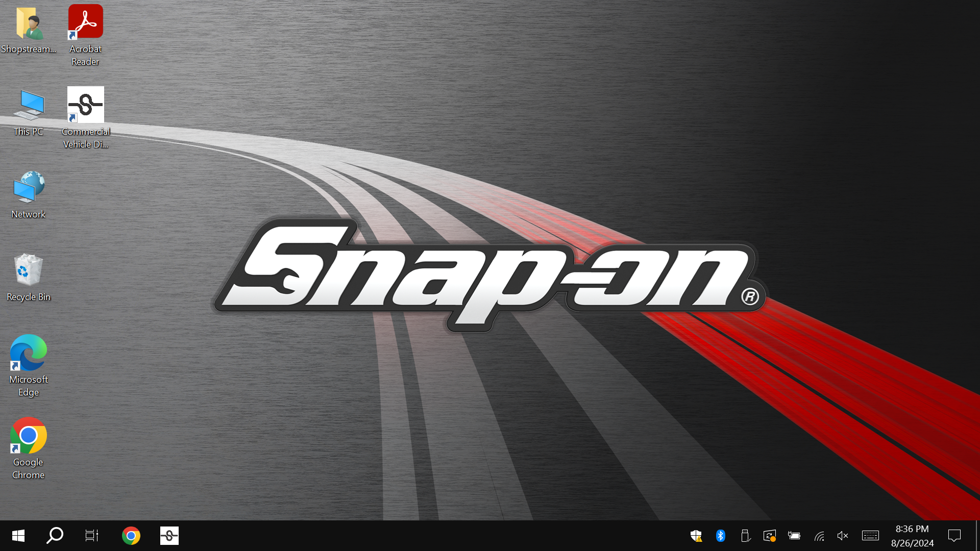The height and width of the screenshot is (551, 980).
Task: Open the touch keyboard from the tray
Action: click(x=870, y=536)
